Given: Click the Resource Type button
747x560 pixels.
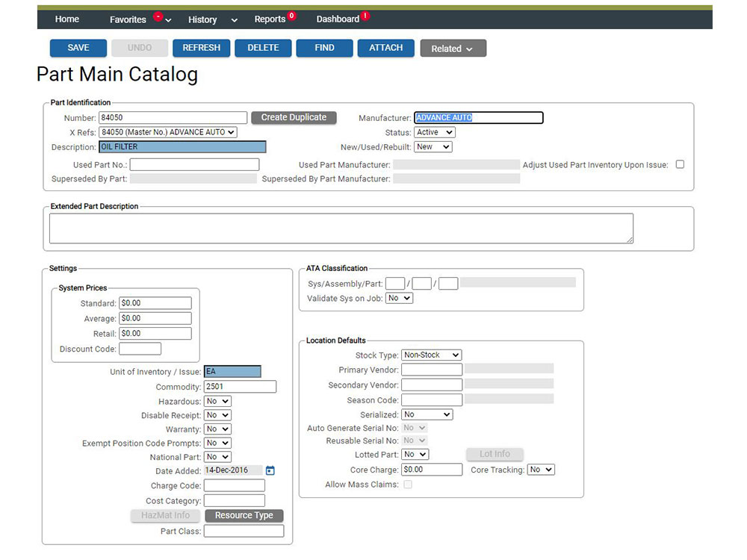Looking at the screenshot, I should click(x=244, y=515).
